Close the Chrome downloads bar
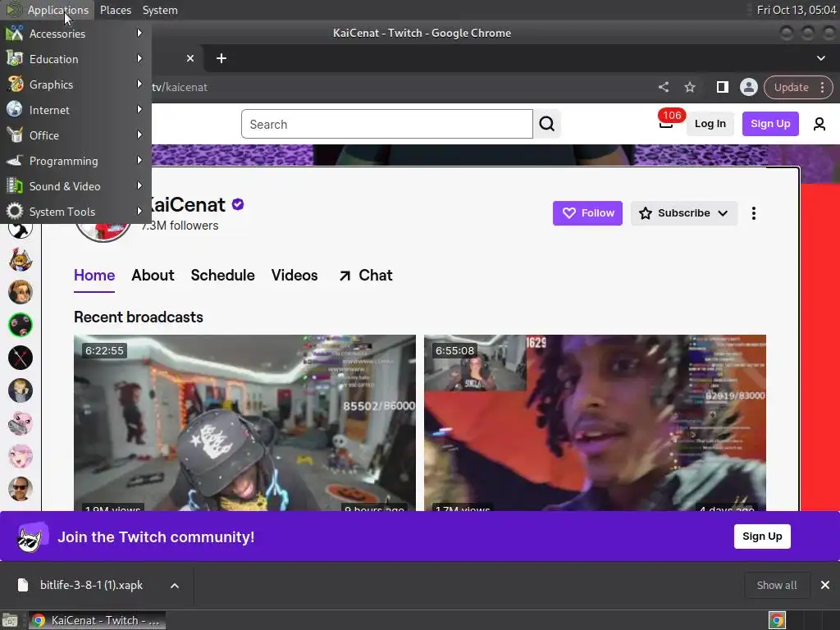Viewport: 840px width, 630px height. point(825,585)
